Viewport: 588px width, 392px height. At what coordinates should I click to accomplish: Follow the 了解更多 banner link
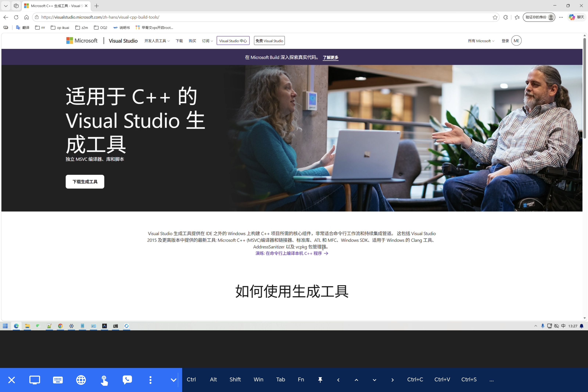pos(330,57)
